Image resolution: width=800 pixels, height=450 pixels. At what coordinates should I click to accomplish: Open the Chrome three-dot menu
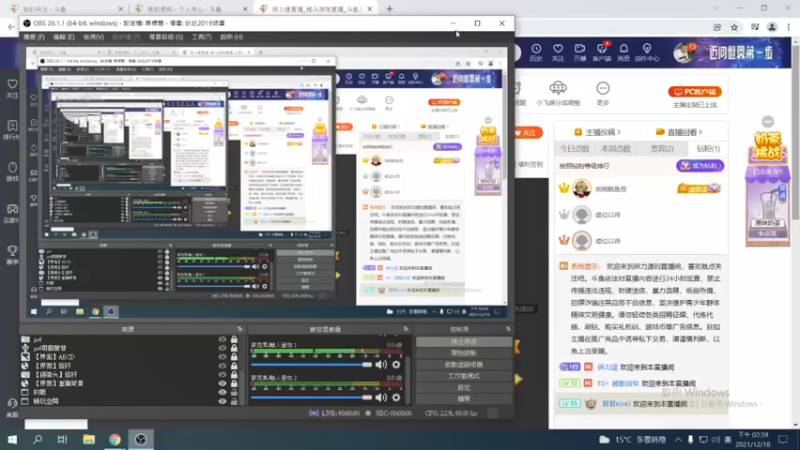coord(789,27)
